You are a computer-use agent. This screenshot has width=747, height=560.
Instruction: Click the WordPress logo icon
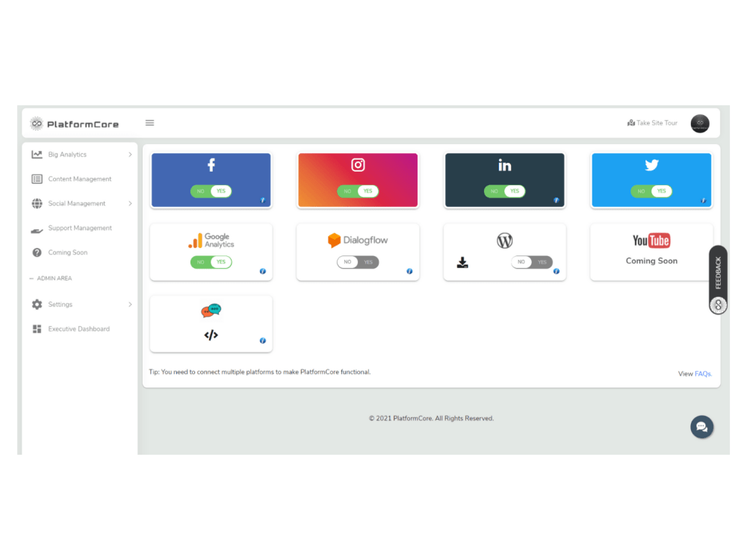coord(504,240)
